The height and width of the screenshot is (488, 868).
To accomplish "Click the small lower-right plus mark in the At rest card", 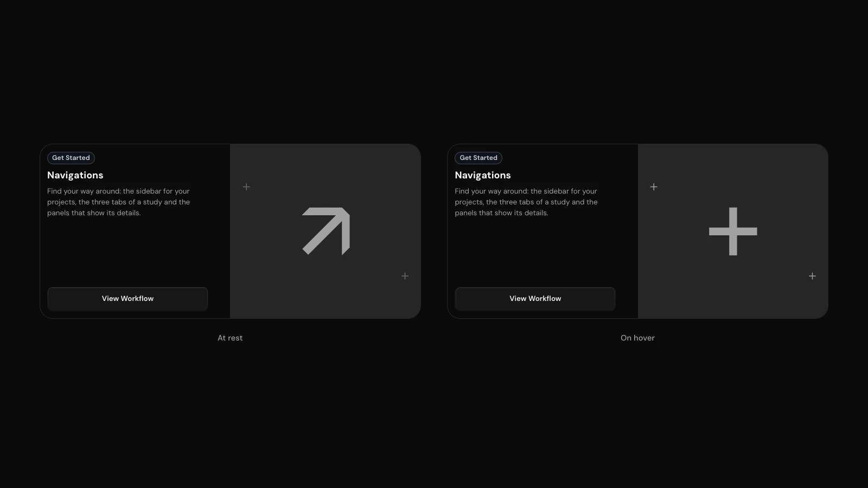I will pyautogui.click(x=405, y=276).
